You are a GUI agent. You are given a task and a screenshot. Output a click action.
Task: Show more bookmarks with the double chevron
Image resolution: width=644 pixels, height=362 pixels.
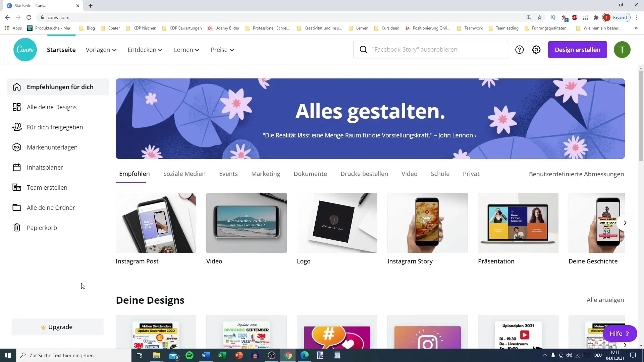click(636, 28)
